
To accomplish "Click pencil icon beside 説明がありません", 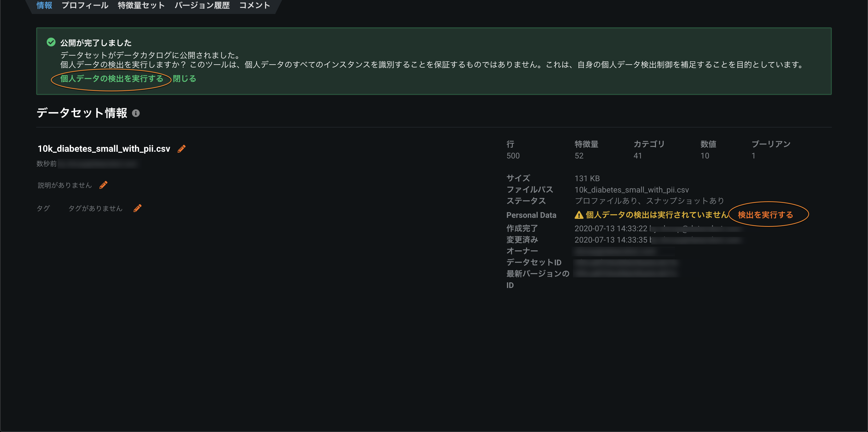I will (103, 185).
